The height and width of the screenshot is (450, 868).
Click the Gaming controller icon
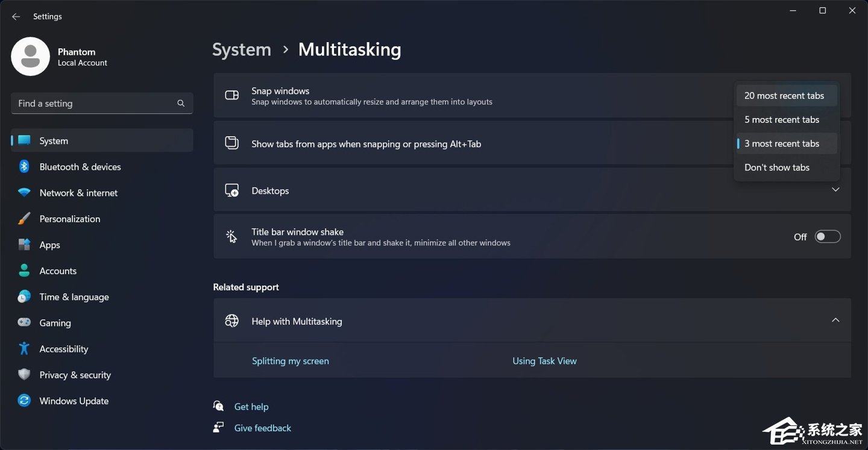coord(24,323)
